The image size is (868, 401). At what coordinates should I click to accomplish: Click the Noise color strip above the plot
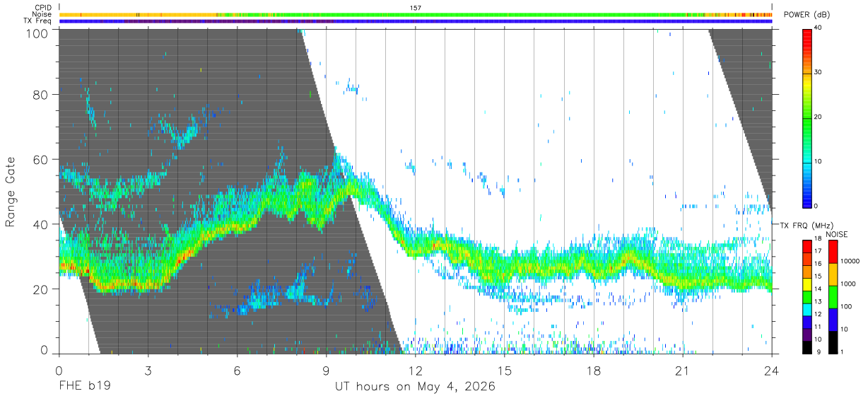pos(416,14)
